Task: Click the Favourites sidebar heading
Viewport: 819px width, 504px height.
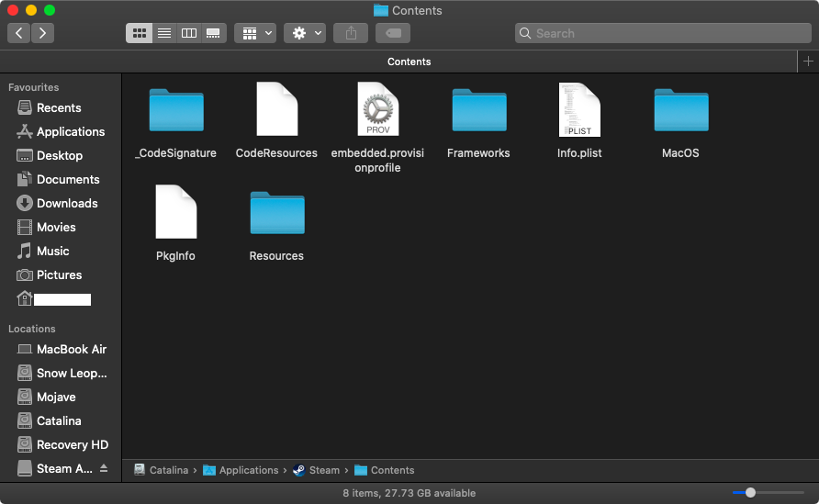Action: (33, 87)
